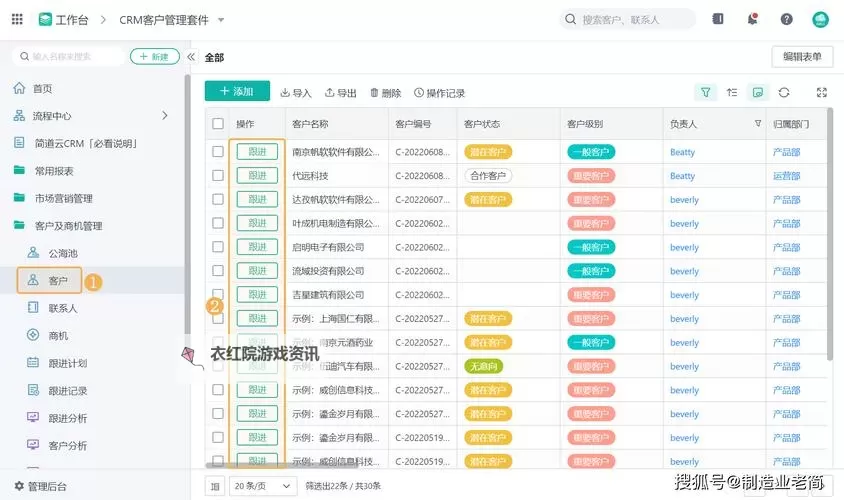Viewport: 844px width, 500px height.
Task: Toggle the select-all header checkbox
Action: [x=218, y=124]
